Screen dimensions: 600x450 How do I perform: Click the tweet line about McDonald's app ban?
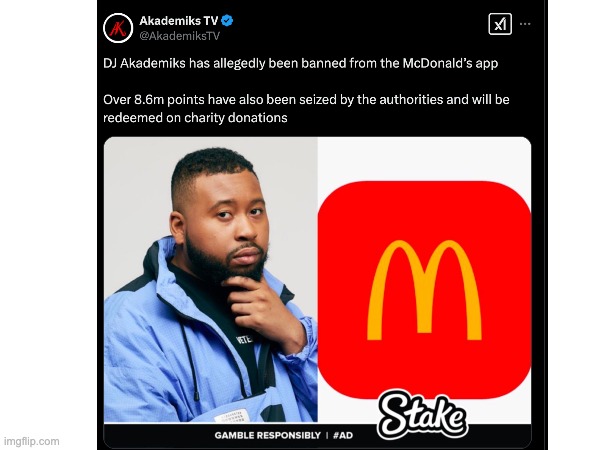point(300,63)
